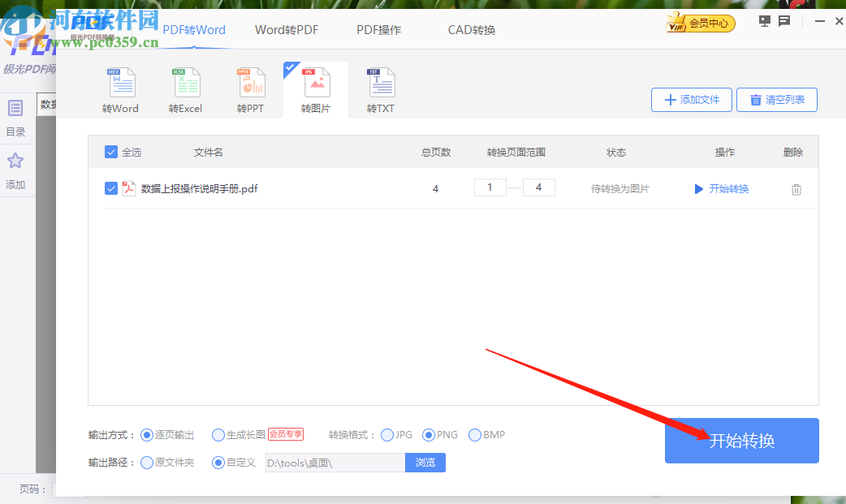The height and width of the screenshot is (504, 846).
Task: Click the file name 数据上报操作说明手册.pdf
Action: coord(200,189)
